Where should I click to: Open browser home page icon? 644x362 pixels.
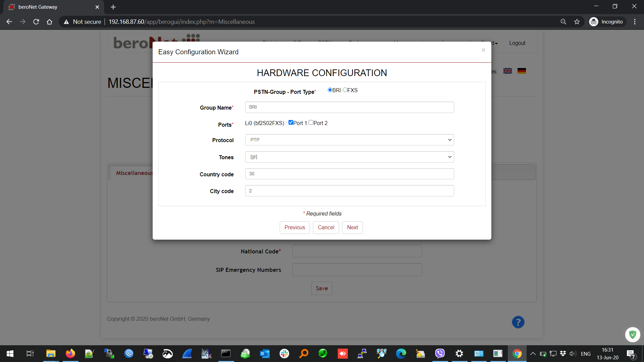pyautogui.click(x=50, y=22)
